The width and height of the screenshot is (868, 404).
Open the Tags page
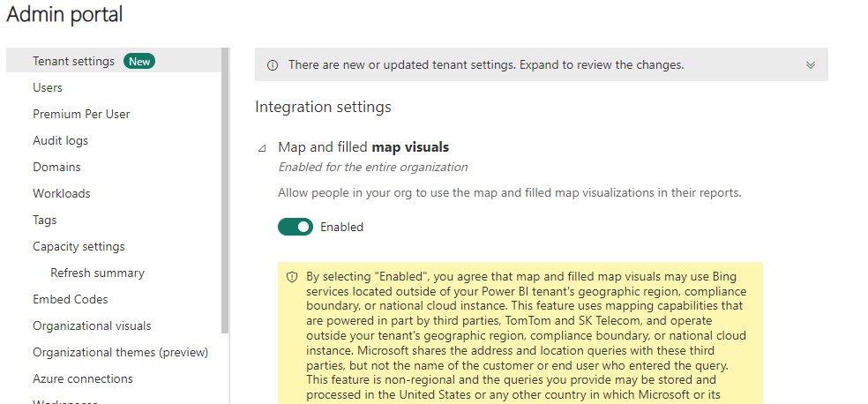pos(45,220)
